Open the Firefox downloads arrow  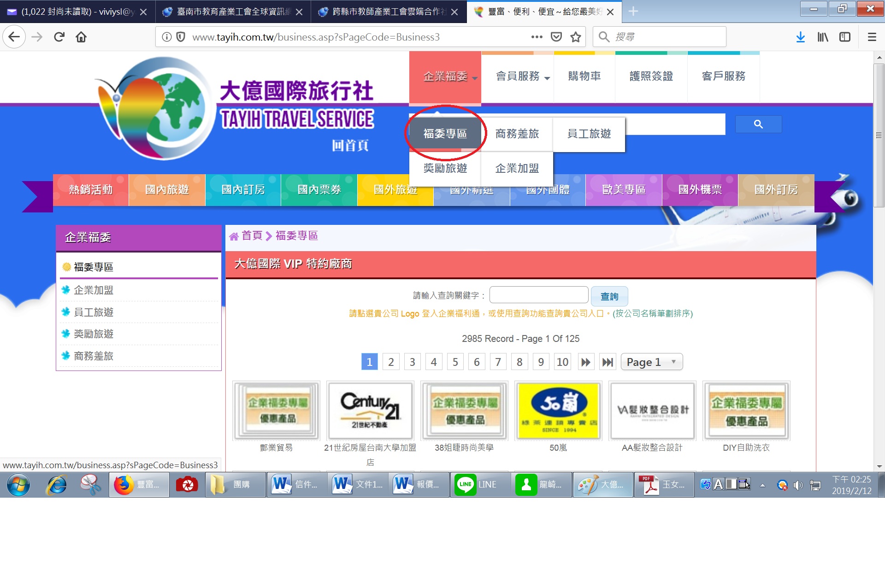click(801, 37)
